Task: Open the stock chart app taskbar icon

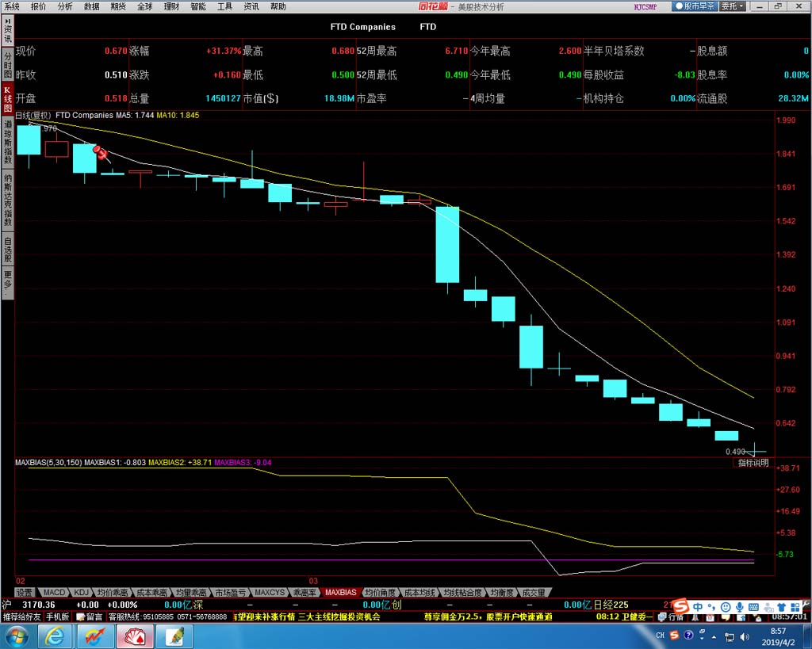Action: tap(95, 636)
